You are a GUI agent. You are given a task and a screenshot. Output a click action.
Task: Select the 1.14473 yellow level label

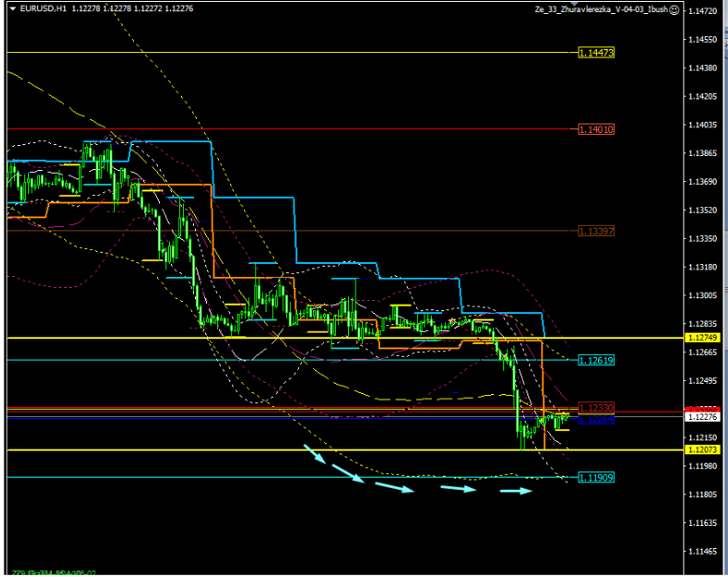pos(596,53)
